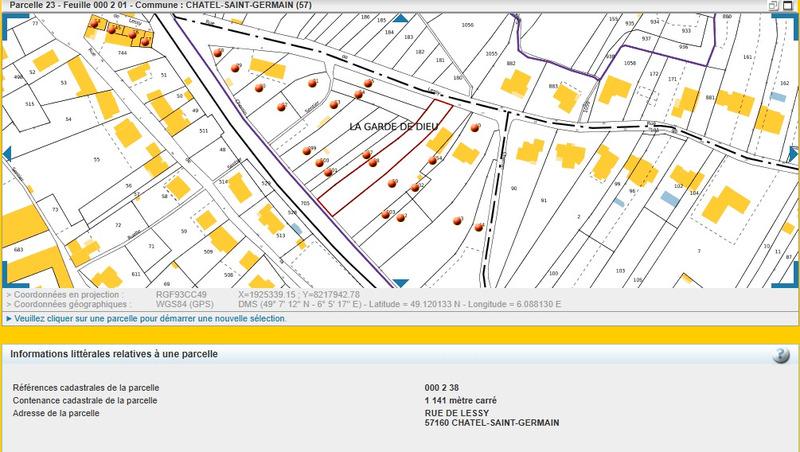The width and height of the screenshot is (800, 452).
Task: Click the DMS latitude longitude readout
Action: 399,304
